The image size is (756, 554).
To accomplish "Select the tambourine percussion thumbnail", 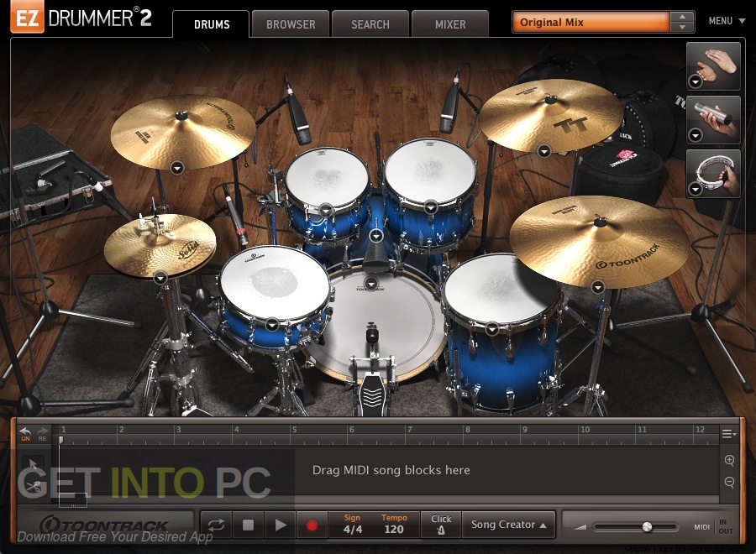I will click(713, 174).
